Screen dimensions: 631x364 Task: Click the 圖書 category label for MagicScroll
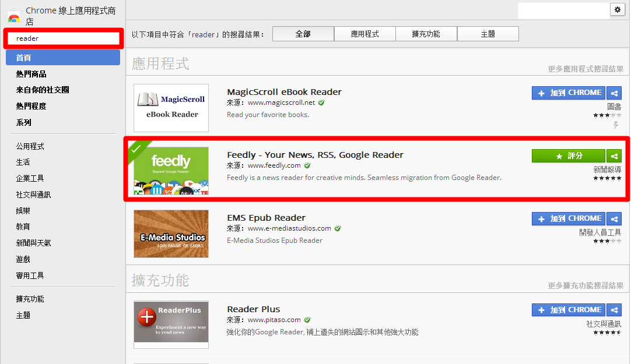[x=614, y=107]
